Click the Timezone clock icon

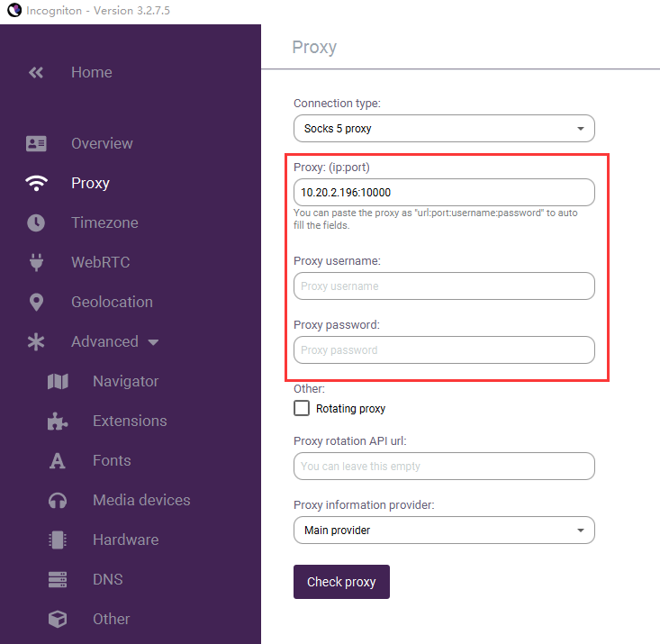(x=36, y=222)
